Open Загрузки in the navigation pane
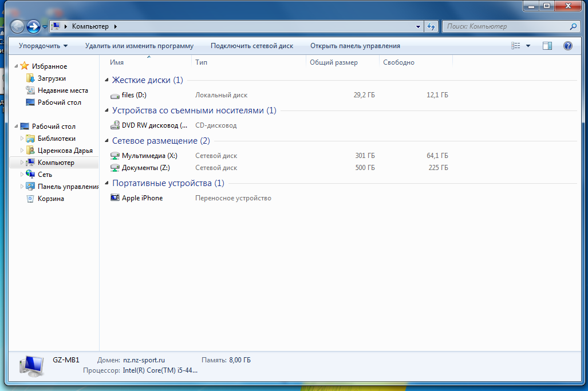 (x=52, y=78)
